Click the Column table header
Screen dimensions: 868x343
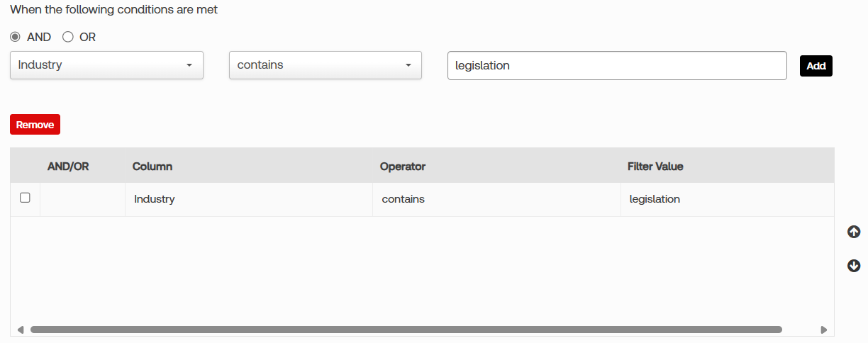tap(152, 167)
